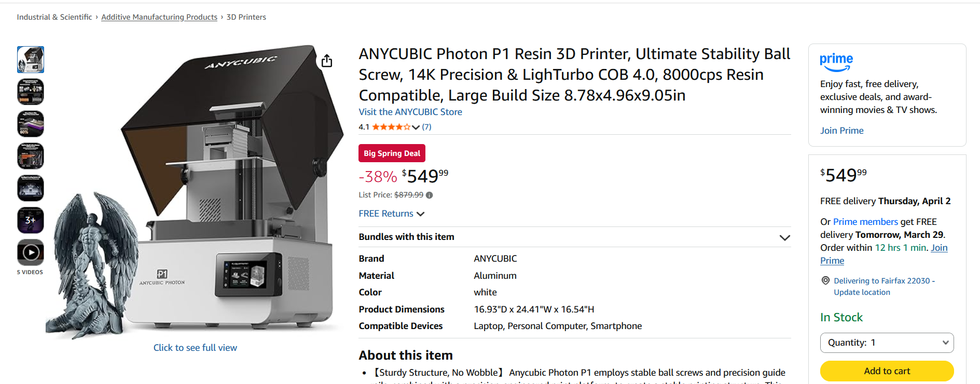Select the second product image thumbnail
Screen dimensions: 980x384
[31, 92]
